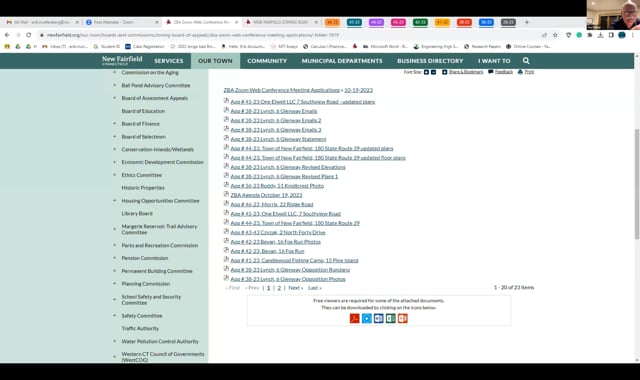Screen dimensions: 640x380
Task: Click browser forward arrow
Action: (x=18, y=35)
